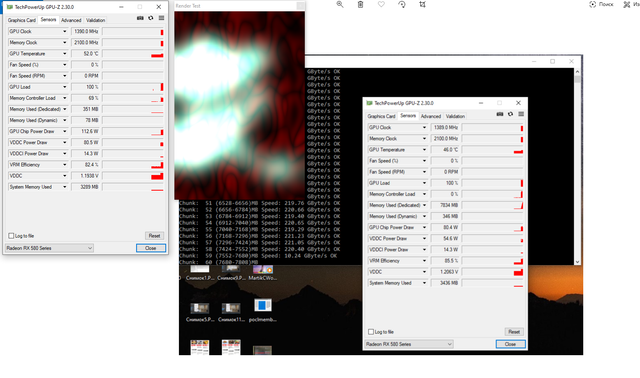Select the Снимок5.P desktop icon
Viewport: 640px width, 378px height.
(x=200, y=312)
